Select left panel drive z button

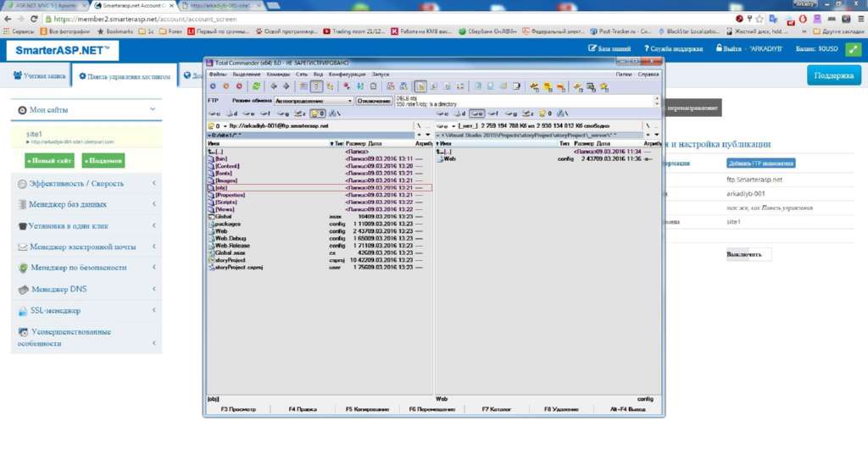click(x=300, y=114)
